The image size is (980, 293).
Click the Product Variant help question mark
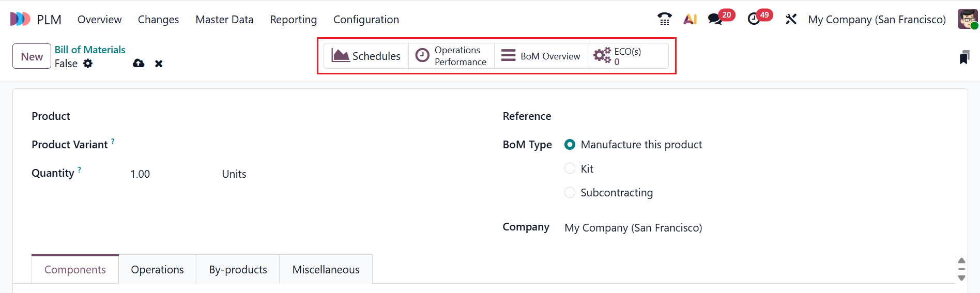(x=113, y=141)
